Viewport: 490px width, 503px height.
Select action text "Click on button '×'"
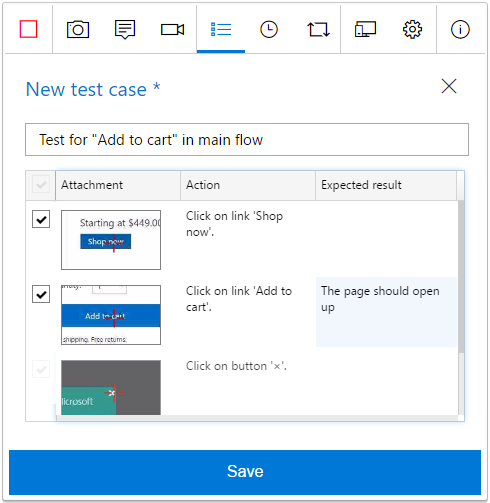coord(236,366)
